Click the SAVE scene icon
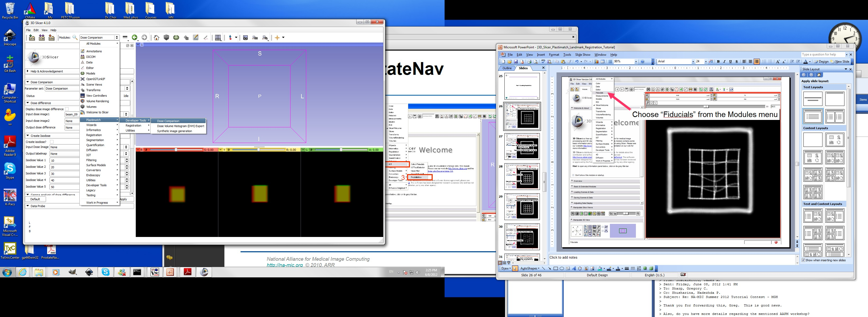The width and height of the screenshot is (868, 317). (51, 38)
